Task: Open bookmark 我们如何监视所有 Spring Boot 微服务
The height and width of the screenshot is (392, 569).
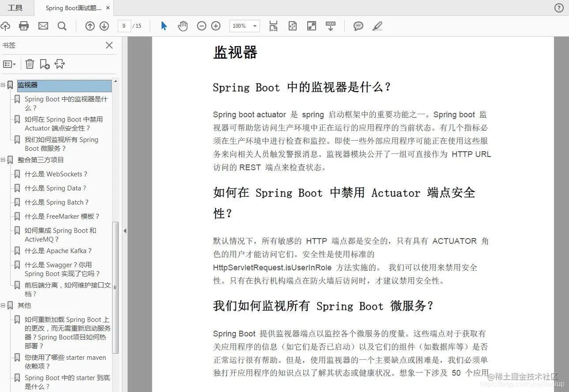Action: 61,144
